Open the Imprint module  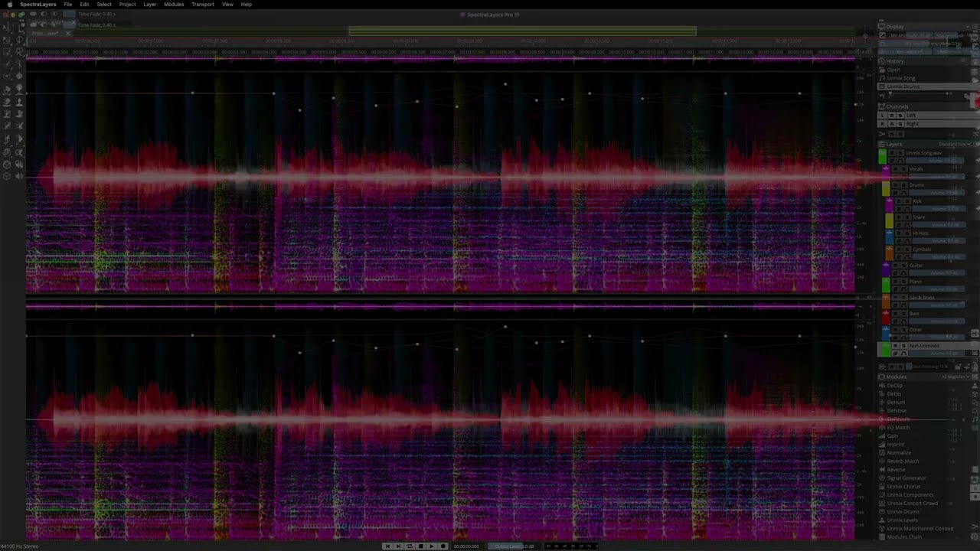pos(895,444)
